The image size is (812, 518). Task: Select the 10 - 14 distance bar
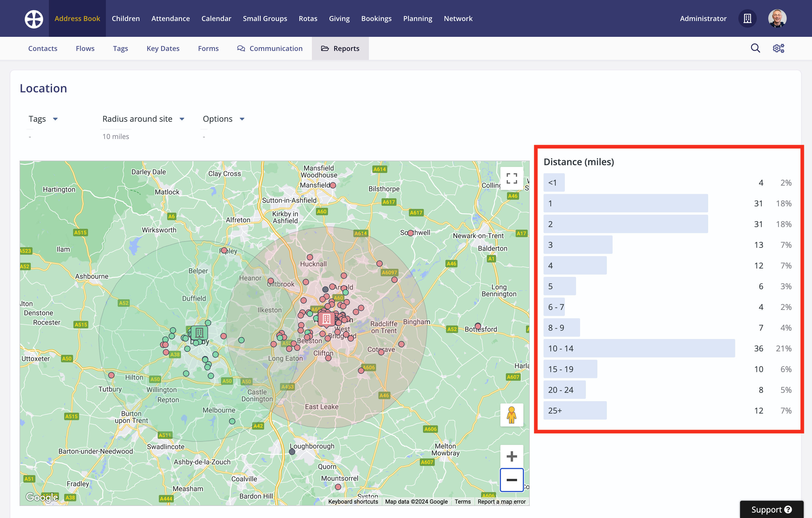tap(639, 348)
